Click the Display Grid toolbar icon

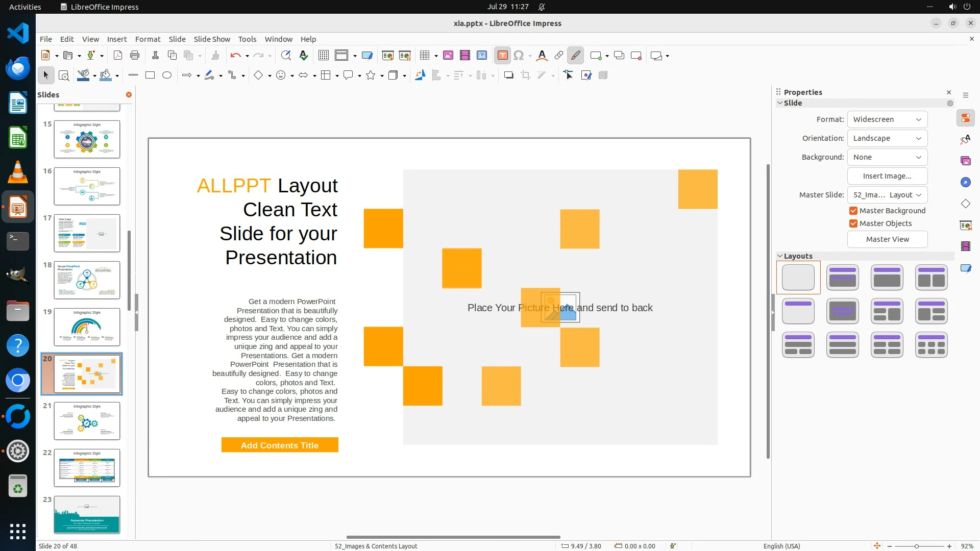click(323, 56)
